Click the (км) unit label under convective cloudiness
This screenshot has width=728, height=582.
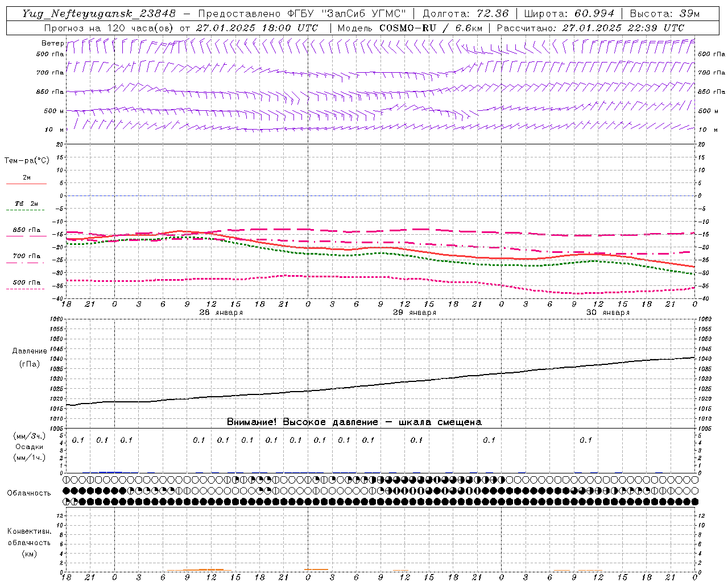[29, 554]
